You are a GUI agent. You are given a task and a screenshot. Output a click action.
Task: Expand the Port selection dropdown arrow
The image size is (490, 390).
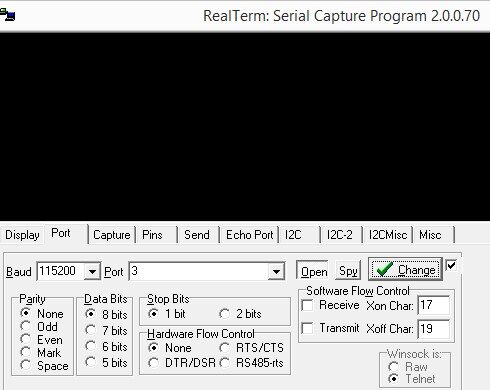point(276,272)
